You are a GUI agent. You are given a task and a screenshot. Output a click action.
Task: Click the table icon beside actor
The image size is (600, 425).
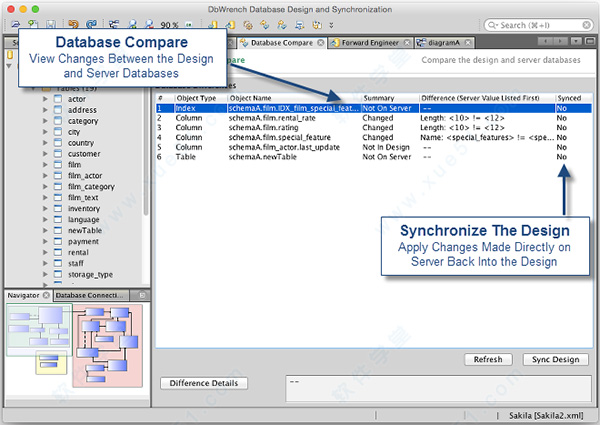click(58, 99)
